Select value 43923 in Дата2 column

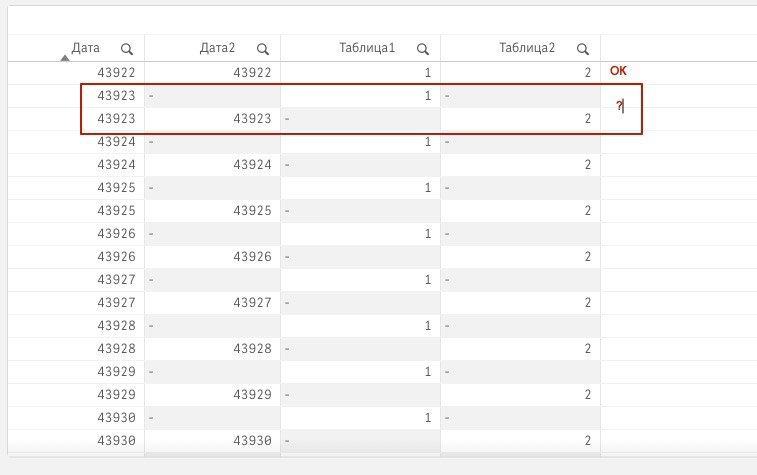click(x=252, y=119)
